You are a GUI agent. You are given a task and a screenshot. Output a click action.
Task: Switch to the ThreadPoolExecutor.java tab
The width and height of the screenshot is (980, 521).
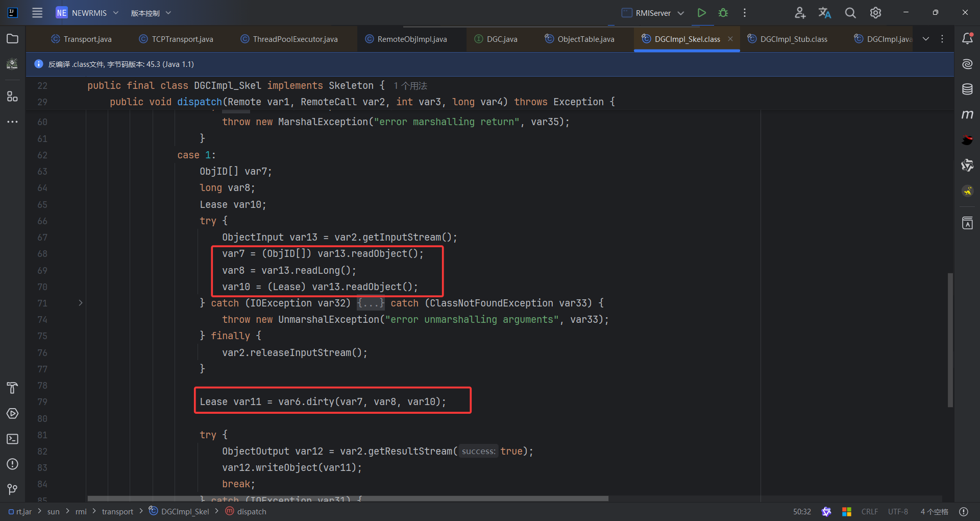[289, 39]
